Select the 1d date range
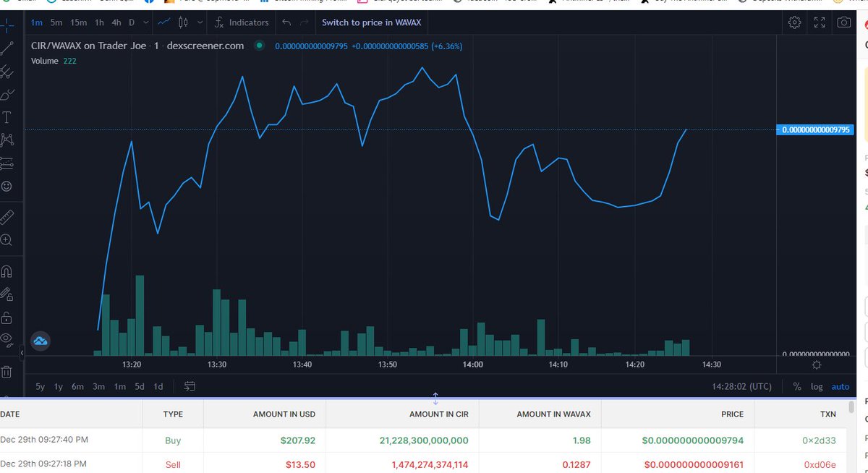The image size is (868, 473). (158, 386)
